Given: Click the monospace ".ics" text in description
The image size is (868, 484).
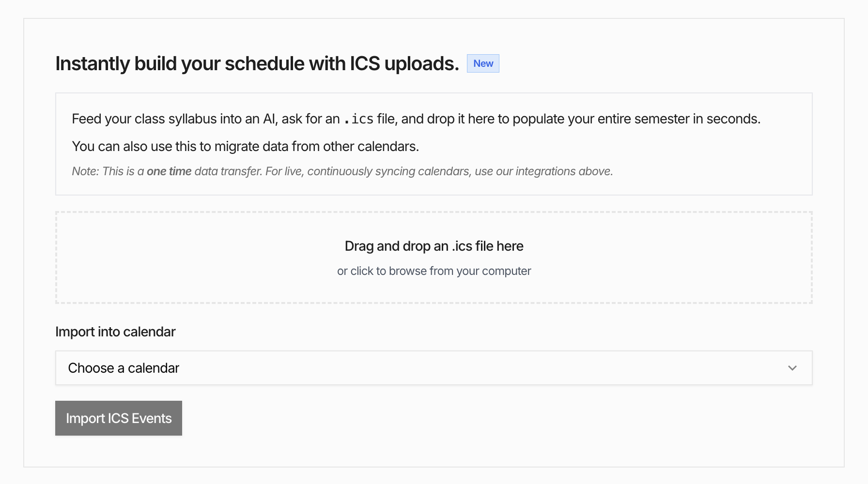Looking at the screenshot, I should tap(358, 119).
